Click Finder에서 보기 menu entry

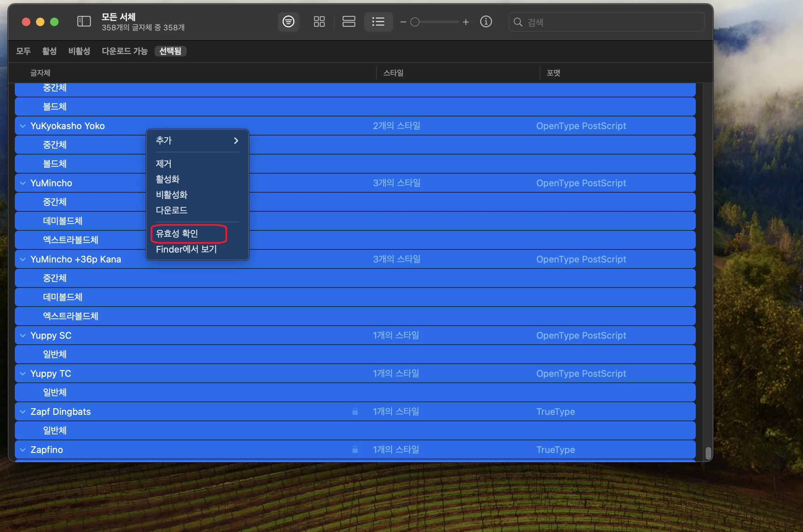(x=186, y=249)
